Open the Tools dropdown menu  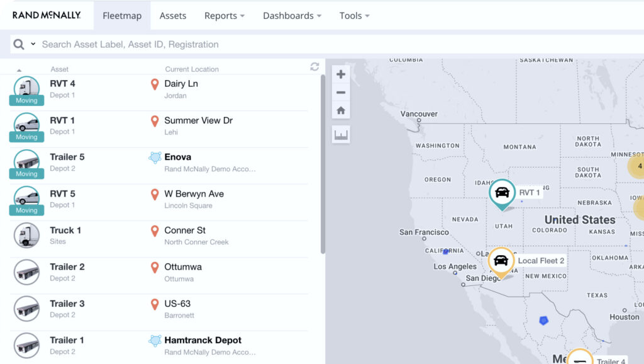(354, 16)
